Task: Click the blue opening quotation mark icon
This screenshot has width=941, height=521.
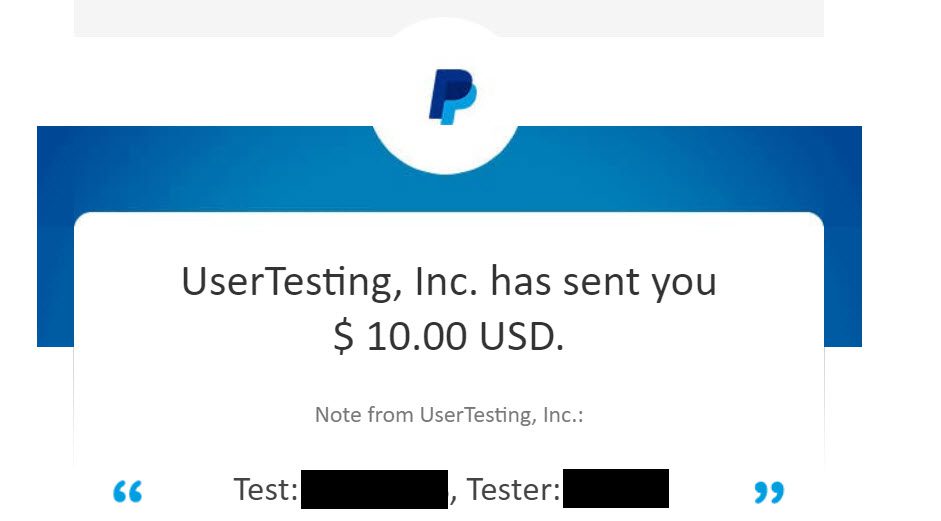Action: click(128, 492)
